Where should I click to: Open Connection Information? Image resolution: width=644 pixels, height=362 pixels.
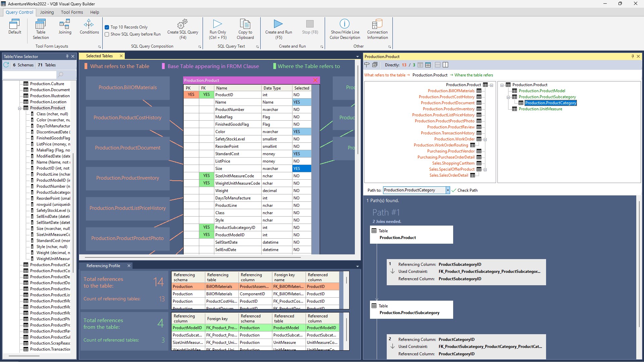pyautogui.click(x=377, y=24)
